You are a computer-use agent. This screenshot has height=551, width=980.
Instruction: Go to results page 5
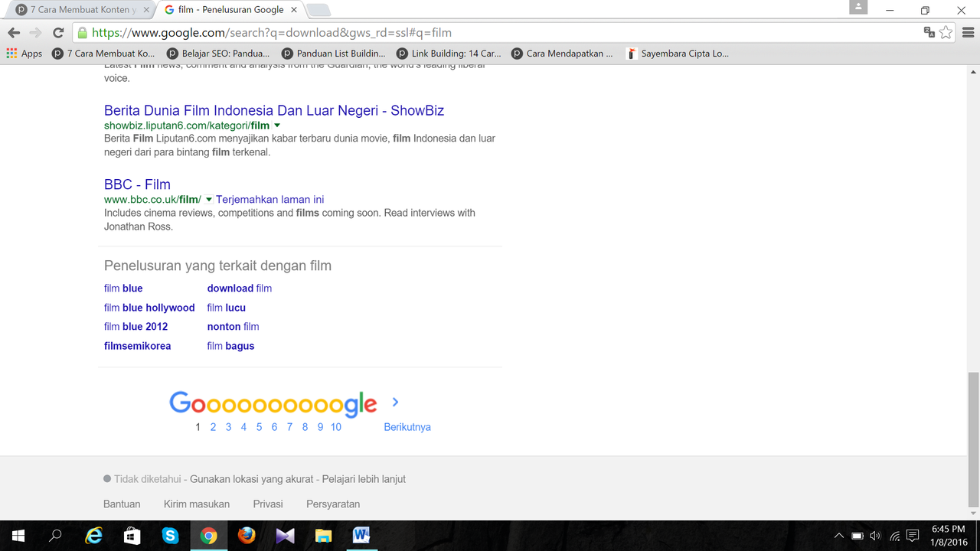[259, 427]
